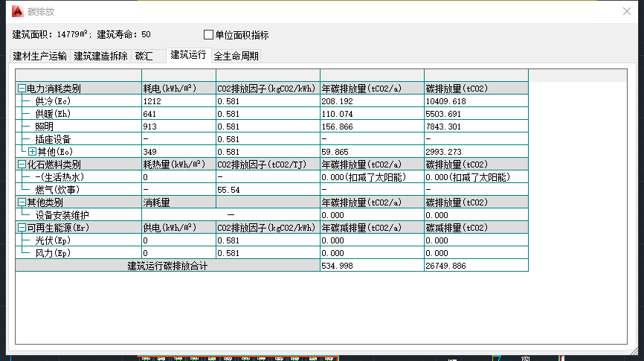Close the 碳排放 dialog window
644x361 pixels.
click(626, 12)
